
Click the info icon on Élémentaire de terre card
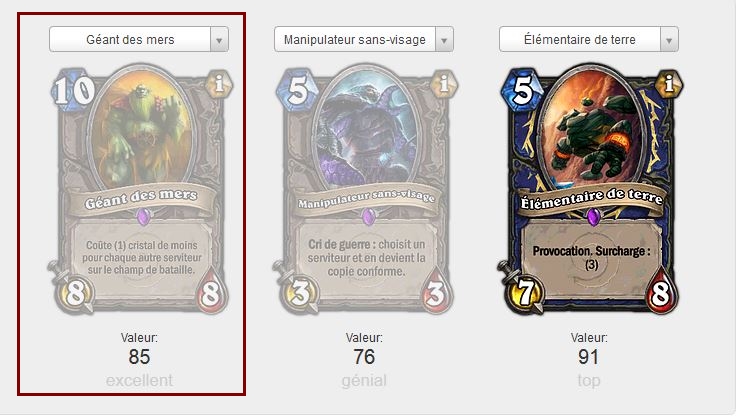pyautogui.click(x=669, y=85)
